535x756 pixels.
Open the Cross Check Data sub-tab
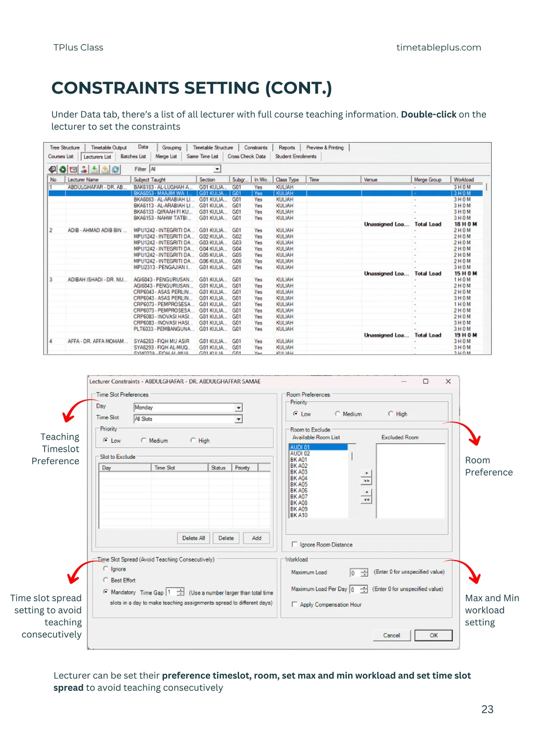[247, 156]
